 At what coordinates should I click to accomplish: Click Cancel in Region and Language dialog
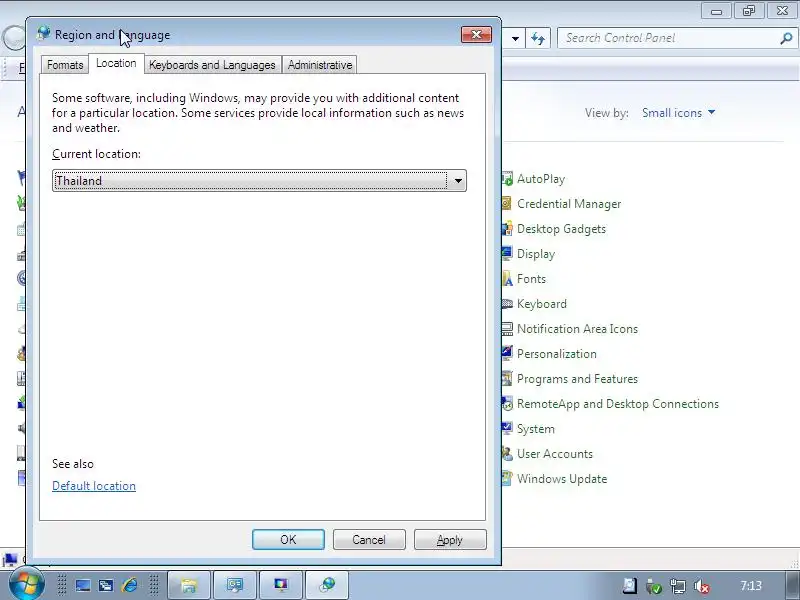point(369,540)
